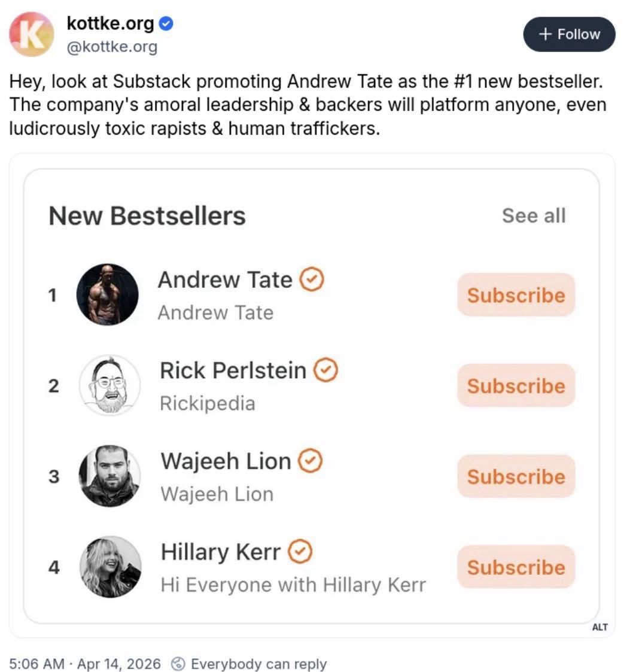Open Wajeeh Lion's avatar thumbnail
The width and height of the screenshot is (630, 672).
[x=110, y=476]
